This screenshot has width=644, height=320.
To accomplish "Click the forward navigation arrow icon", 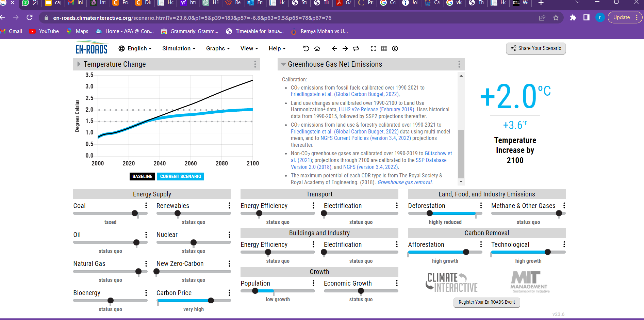I will point(345,48).
